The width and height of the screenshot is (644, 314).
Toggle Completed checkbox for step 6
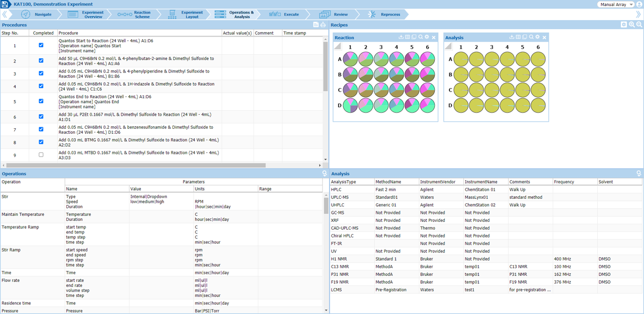pos(41,117)
